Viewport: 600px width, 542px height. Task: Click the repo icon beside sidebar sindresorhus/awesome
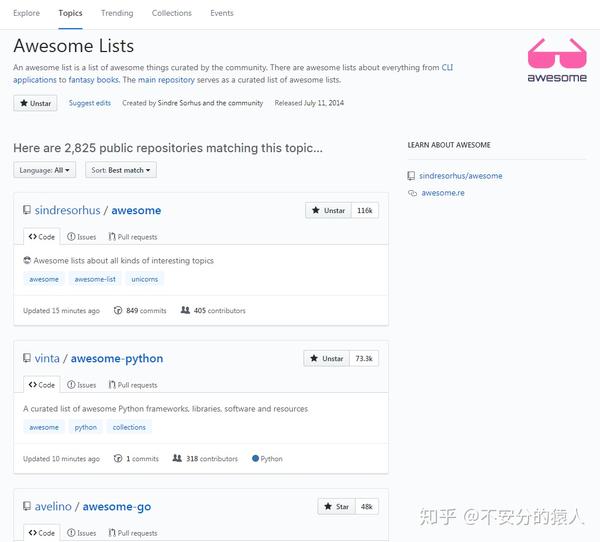(411, 176)
